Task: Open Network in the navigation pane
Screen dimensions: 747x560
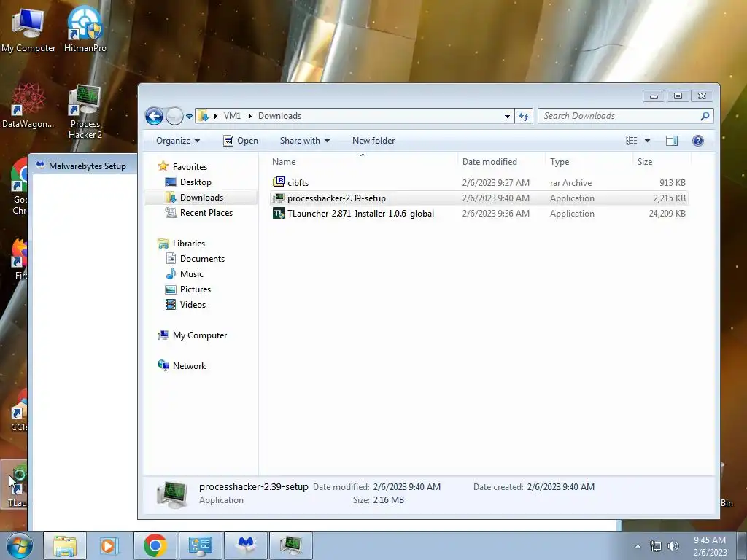Action: pos(182,366)
